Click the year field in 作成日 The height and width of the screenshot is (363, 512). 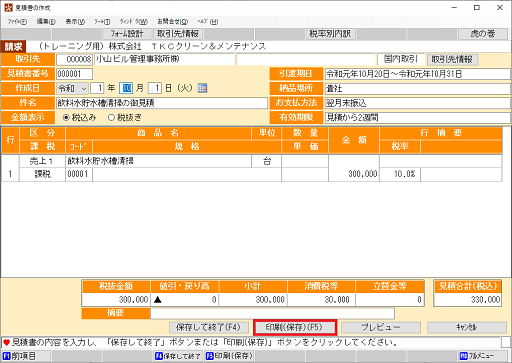[x=97, y=88]
